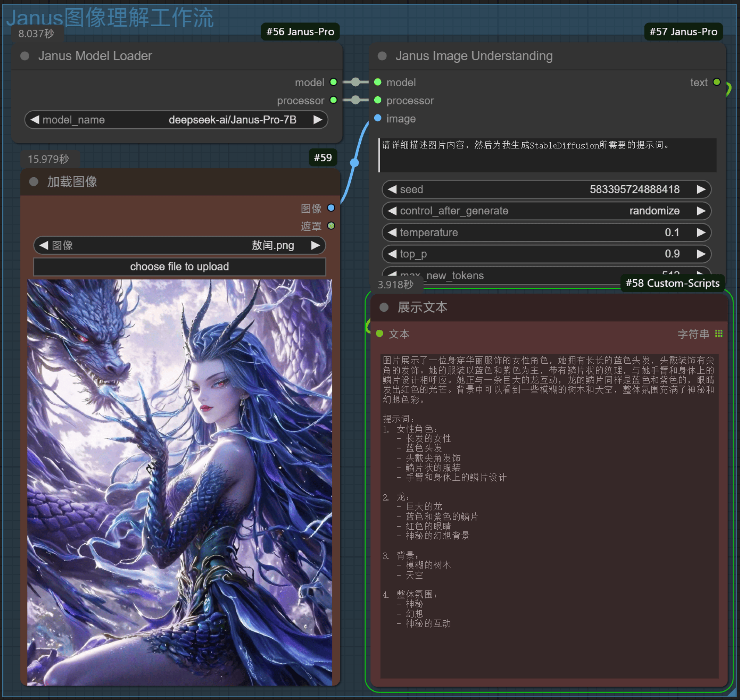Screen dimensions: 740x700
Task: Open model_name dropdown showing deepseek-ai/Janus-Pro-7B
Action: pos(176,120)
